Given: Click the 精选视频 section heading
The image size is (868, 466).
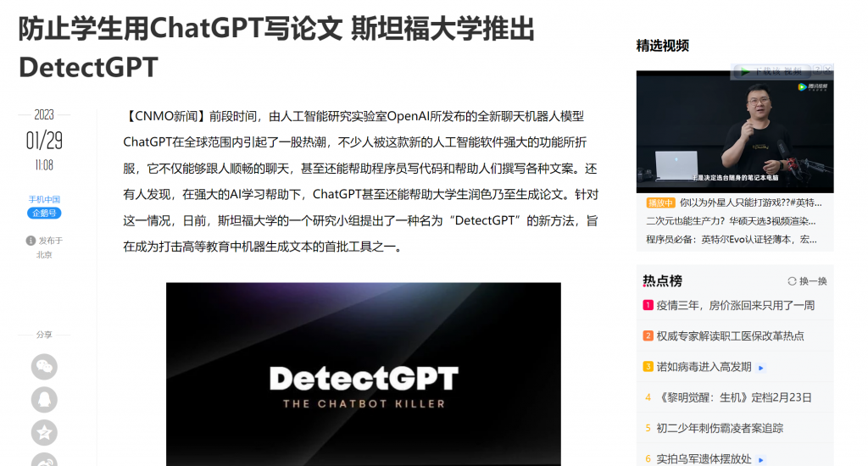Looking at the screenshot, I should 663,46.
